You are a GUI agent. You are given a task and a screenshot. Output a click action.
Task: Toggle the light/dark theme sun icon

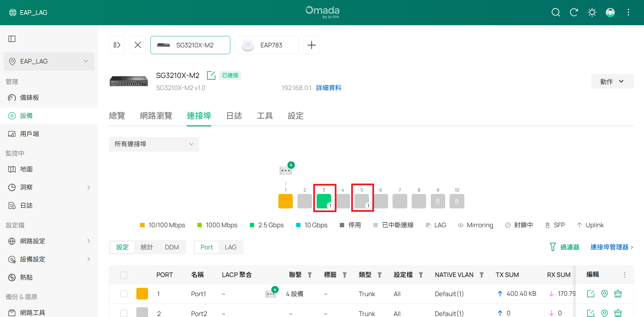[592, 12]
